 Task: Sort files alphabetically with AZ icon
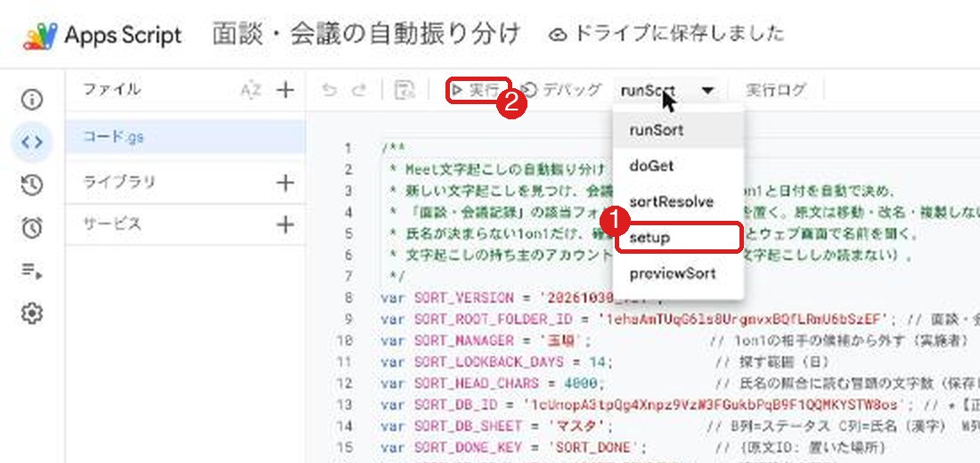(250, 91)
